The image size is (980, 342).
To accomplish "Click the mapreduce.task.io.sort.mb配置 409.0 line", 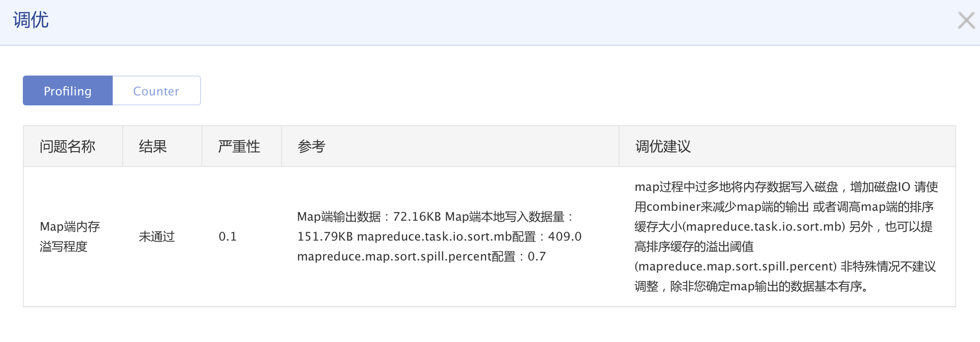I will [469, 237].
